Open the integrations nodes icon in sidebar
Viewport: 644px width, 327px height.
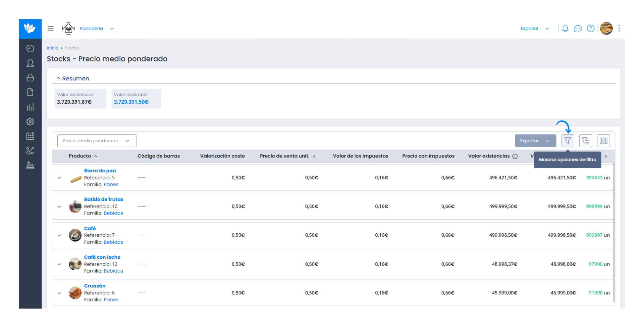point(30,151)
